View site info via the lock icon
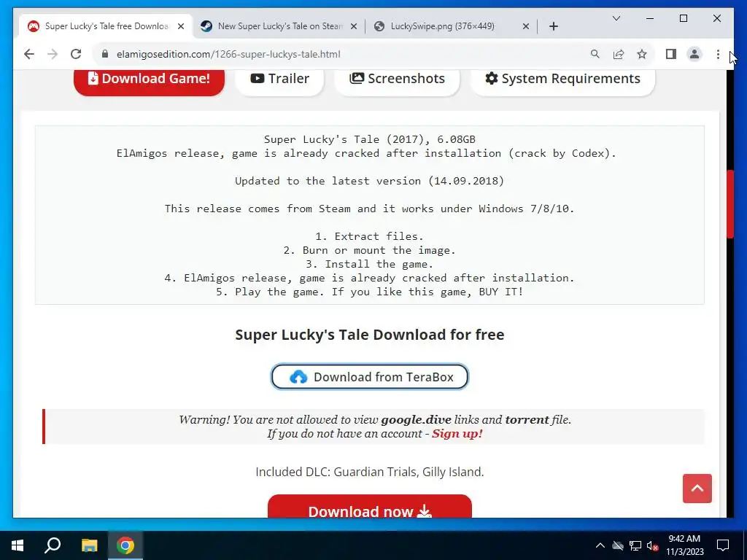 [105, 54]
